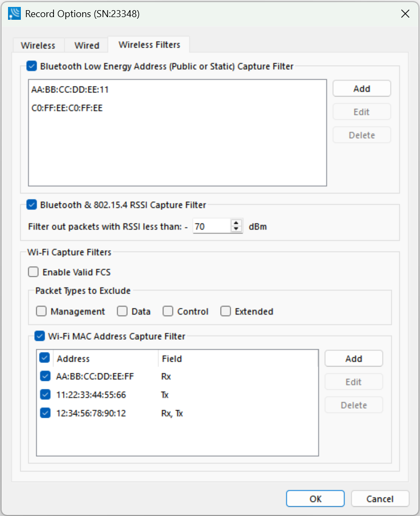Switch to the Wireless tab
The image size is (420, 516).
click(x=38, y=45)
